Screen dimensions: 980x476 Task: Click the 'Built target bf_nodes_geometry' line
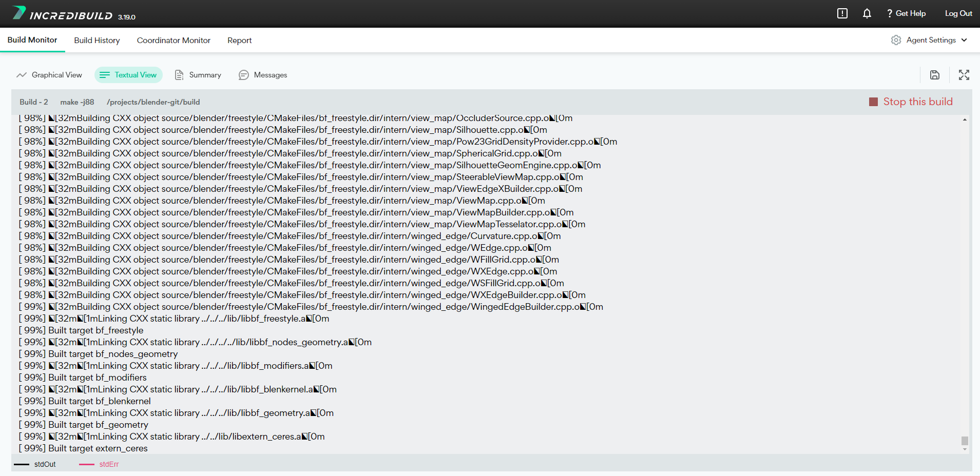point(98,354)
